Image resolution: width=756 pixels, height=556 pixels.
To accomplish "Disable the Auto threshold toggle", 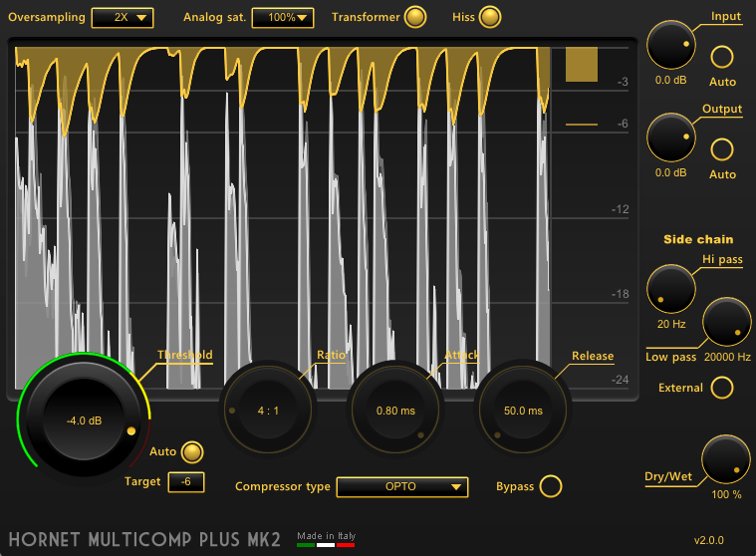I will click(x=192, y=451).
